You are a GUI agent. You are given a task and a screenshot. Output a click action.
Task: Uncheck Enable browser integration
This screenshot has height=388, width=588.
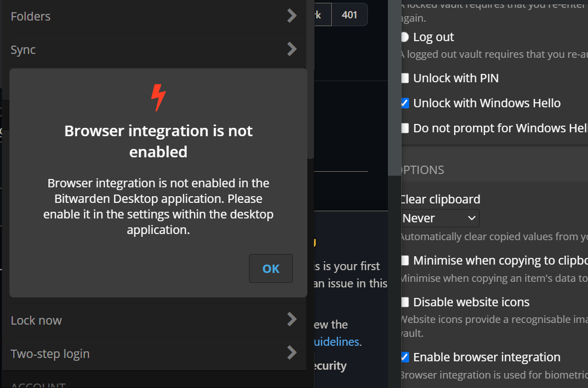click(x=405, y=357)
